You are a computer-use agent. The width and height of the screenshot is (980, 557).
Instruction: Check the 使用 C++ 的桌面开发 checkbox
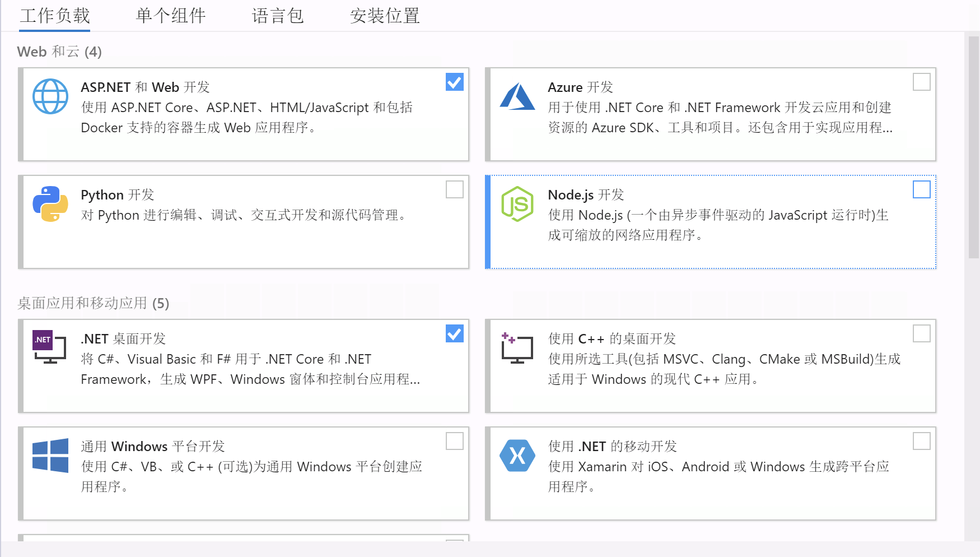tap(922, 334)
